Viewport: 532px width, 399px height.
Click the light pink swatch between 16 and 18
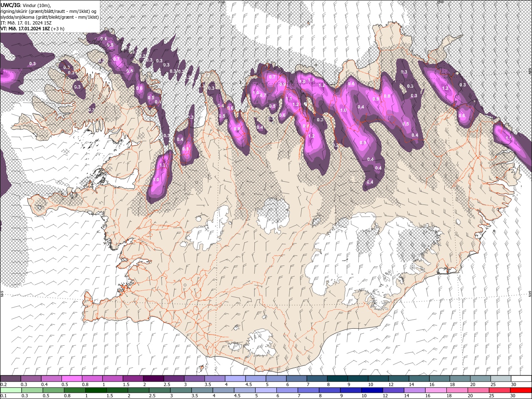coord(436,390)
